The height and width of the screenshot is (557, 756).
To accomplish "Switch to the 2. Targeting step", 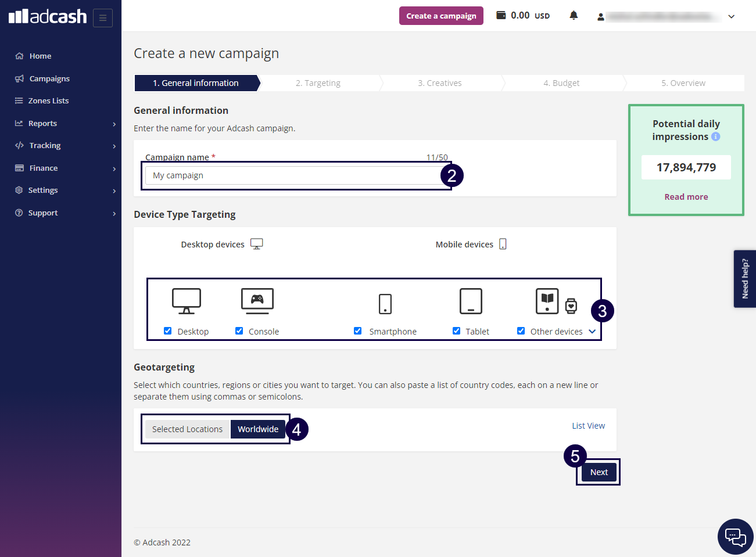I will (x=318, y=83).
